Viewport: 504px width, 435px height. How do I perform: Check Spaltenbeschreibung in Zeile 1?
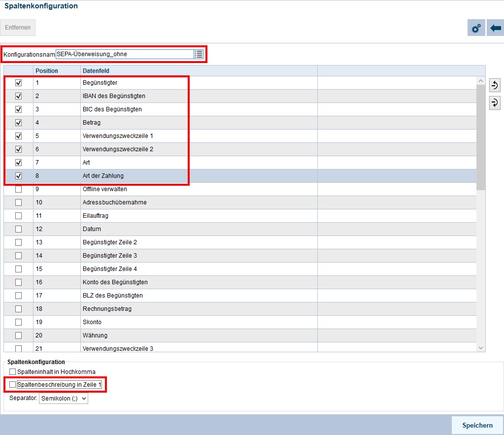(12, 384)
